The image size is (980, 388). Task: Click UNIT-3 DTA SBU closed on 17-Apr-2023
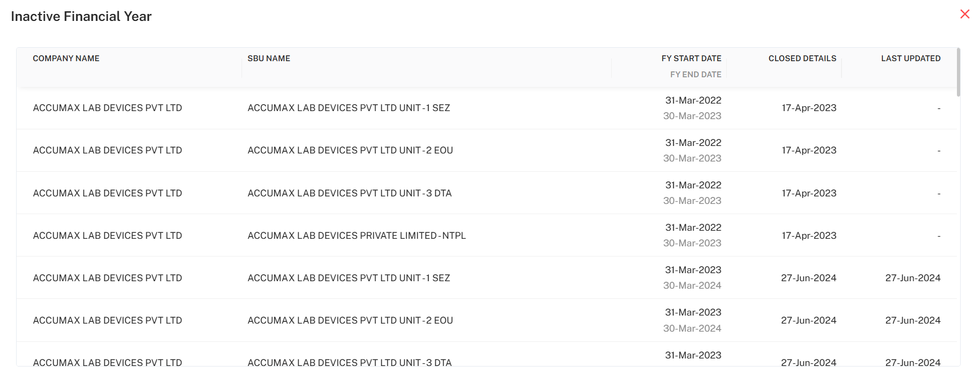[x=349, y=193]
